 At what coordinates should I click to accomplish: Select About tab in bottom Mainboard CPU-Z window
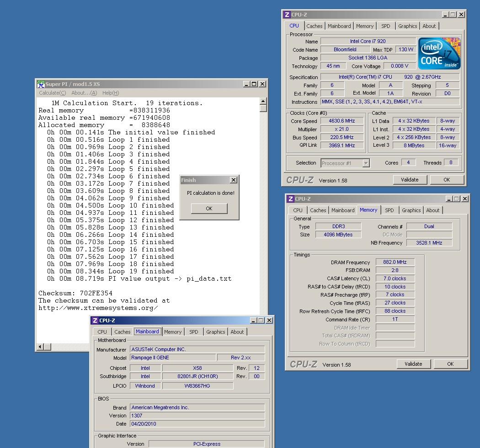click(237, 332)
